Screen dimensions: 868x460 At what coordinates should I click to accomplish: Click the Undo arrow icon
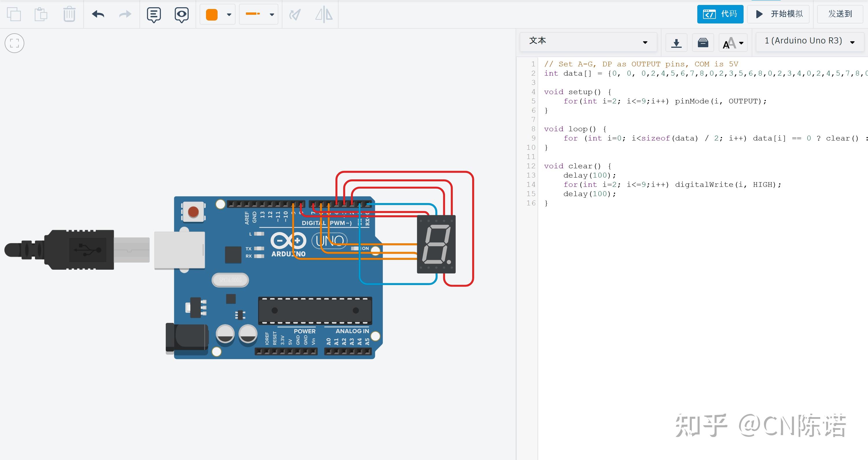click(x=98, y=14)
